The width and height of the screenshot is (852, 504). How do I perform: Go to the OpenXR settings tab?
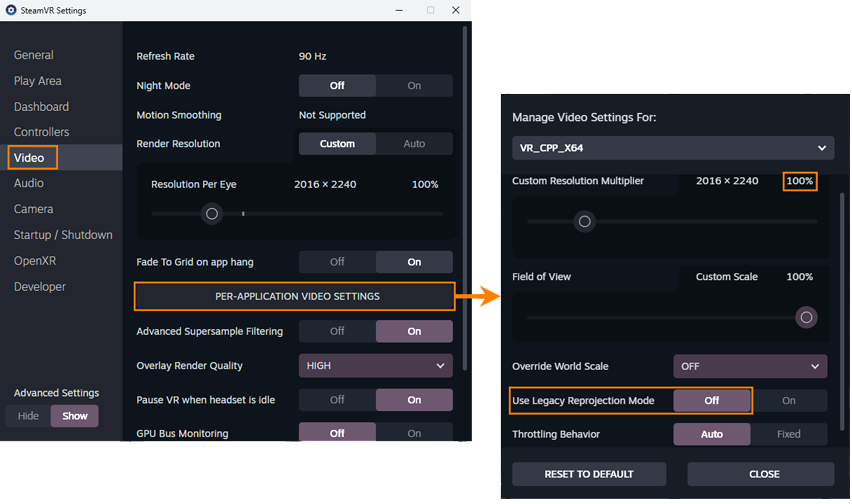tap(35, 261)
